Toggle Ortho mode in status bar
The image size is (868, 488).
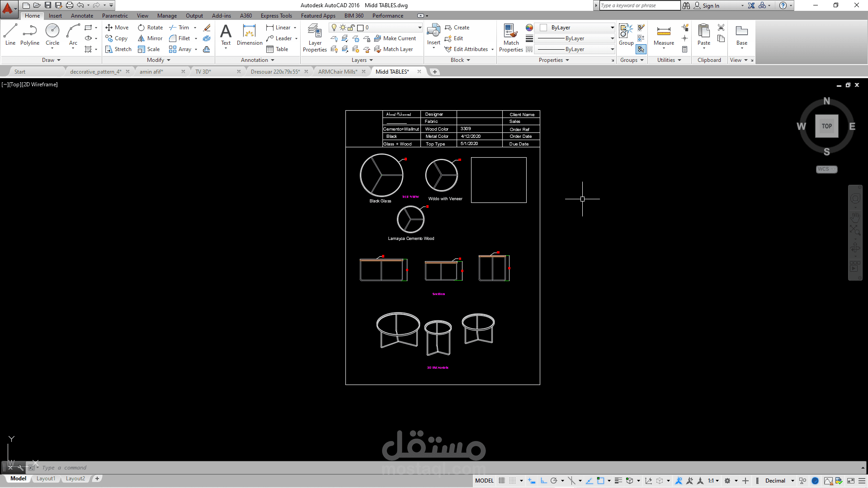click(543, 481)
